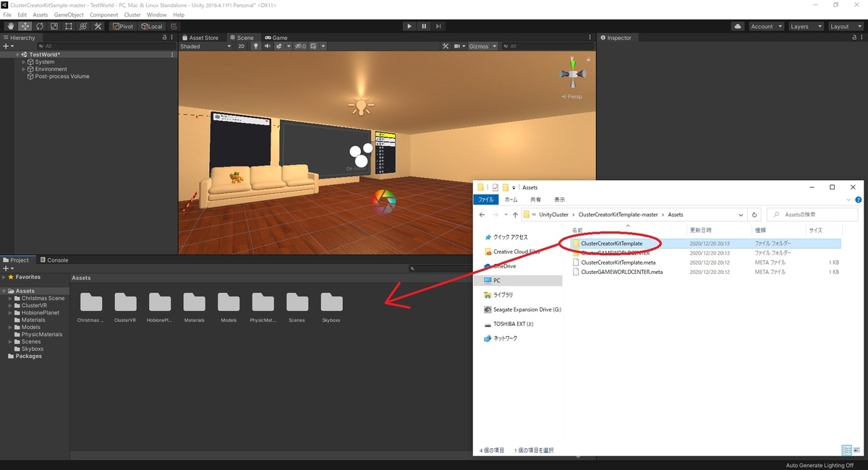
Task: Click the Unity Collaborate cloud icon
Action: [737, 26]
